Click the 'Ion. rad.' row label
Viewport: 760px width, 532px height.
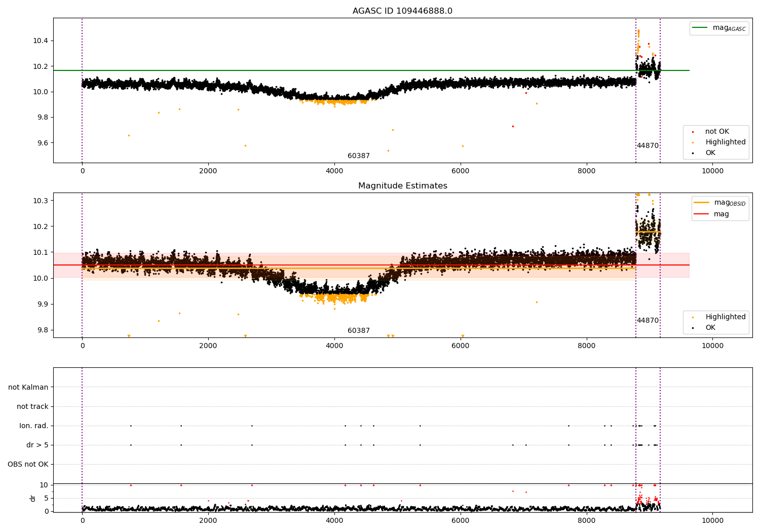click(34, 426)
